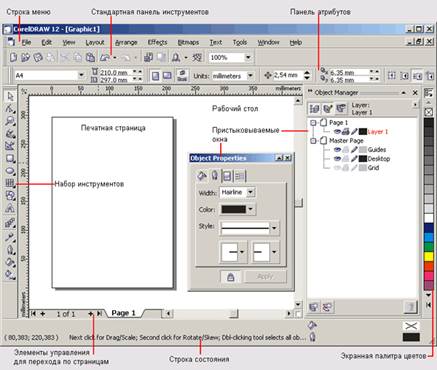This screenshot has height=370, width=437.
Task: Click the Application Launcher icon
Action: pyautogui.click(x=176, y=58)
